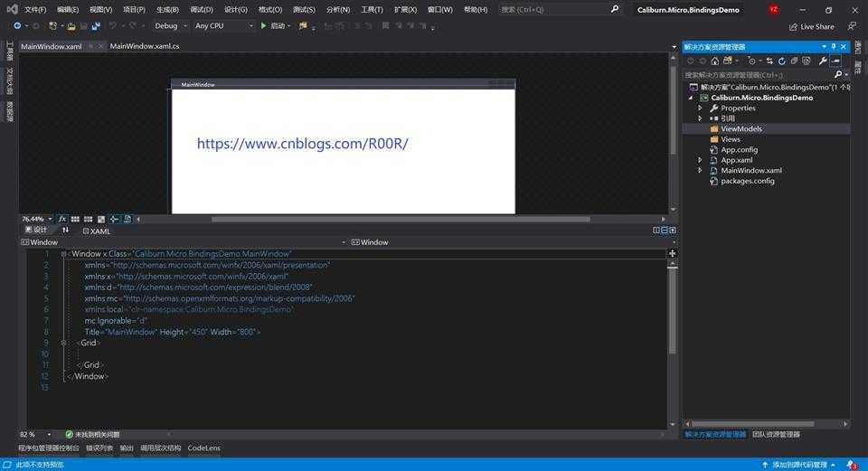868x471 pixels.
Task: Click the Sync with active document icon
Action: point(769,61)
